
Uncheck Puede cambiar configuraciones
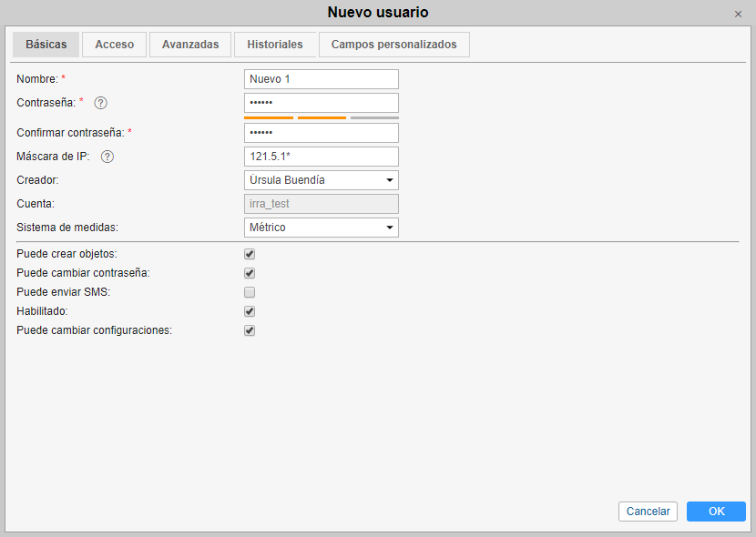[250, 330]
